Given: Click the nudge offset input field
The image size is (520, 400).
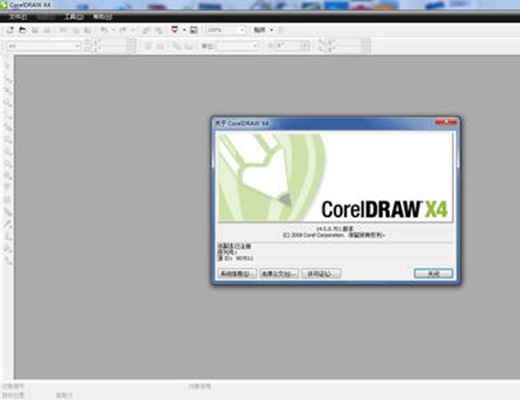Looking at the screenshot, I should [x=287, y=46].
